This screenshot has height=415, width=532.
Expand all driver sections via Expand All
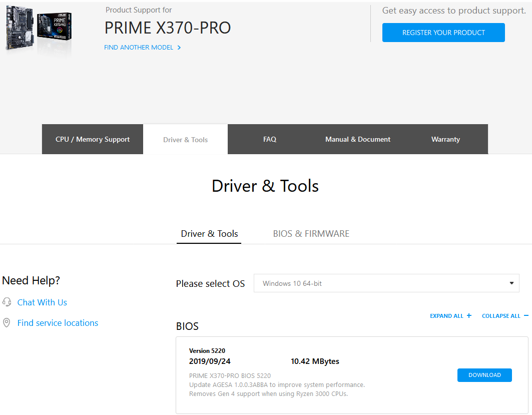pyautogui.click(x=446, y=316)
